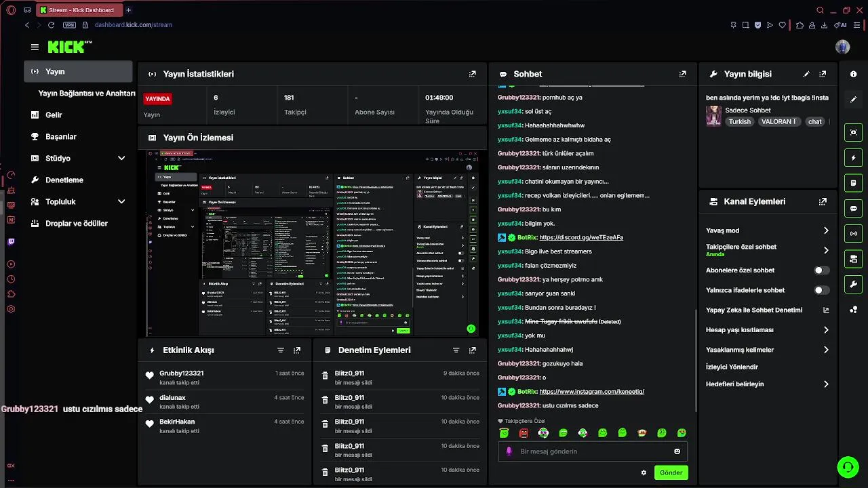Open Yavaş mod settings arrow
Image resolution: width=868 pixels, height=488 pixels.
click(826, 230)
